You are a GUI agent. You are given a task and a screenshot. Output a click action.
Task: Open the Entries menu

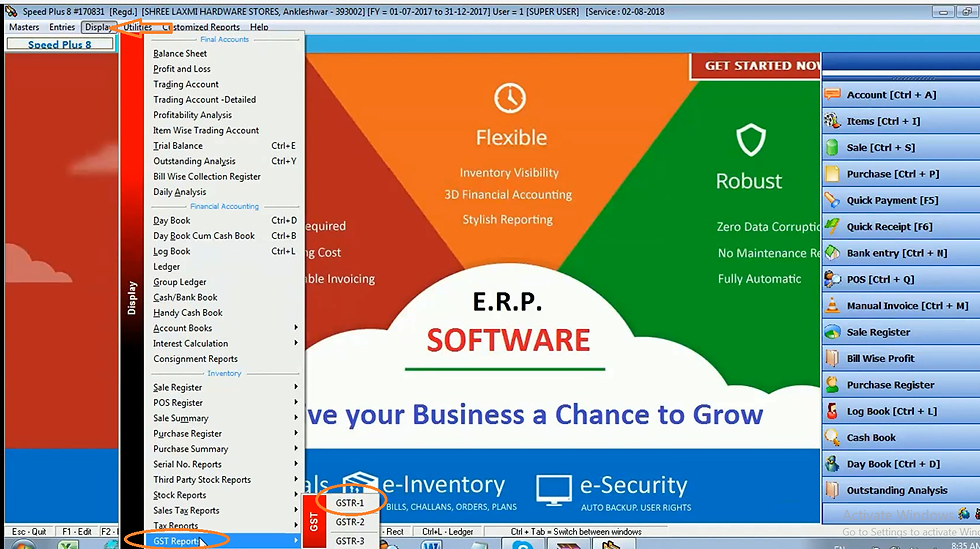tap(62, 27)
